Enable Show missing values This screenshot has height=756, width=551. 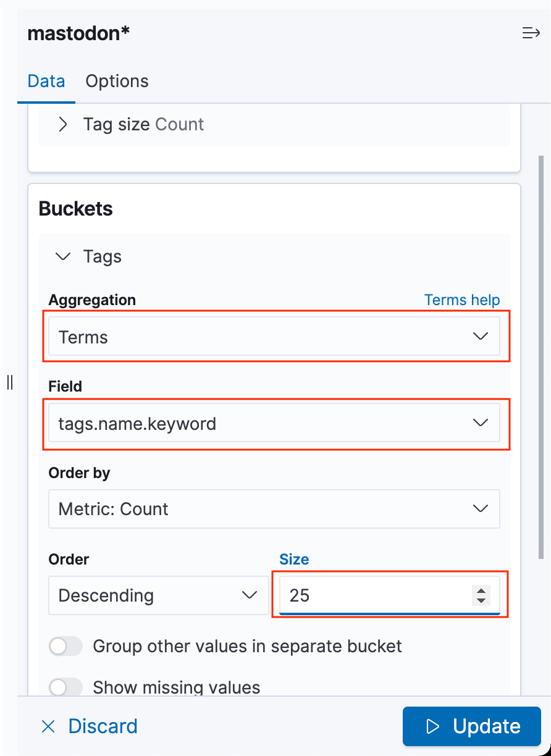point(65,687)
